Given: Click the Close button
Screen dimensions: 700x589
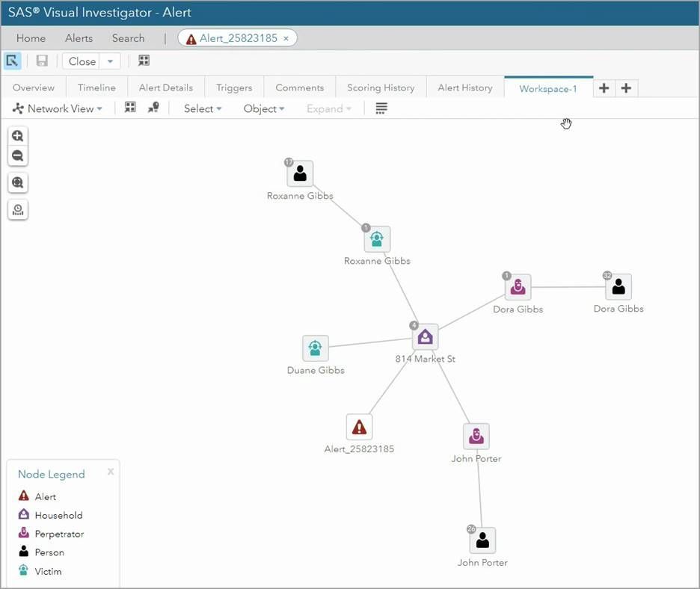Looking at the screenshot, I should (82, 61).
